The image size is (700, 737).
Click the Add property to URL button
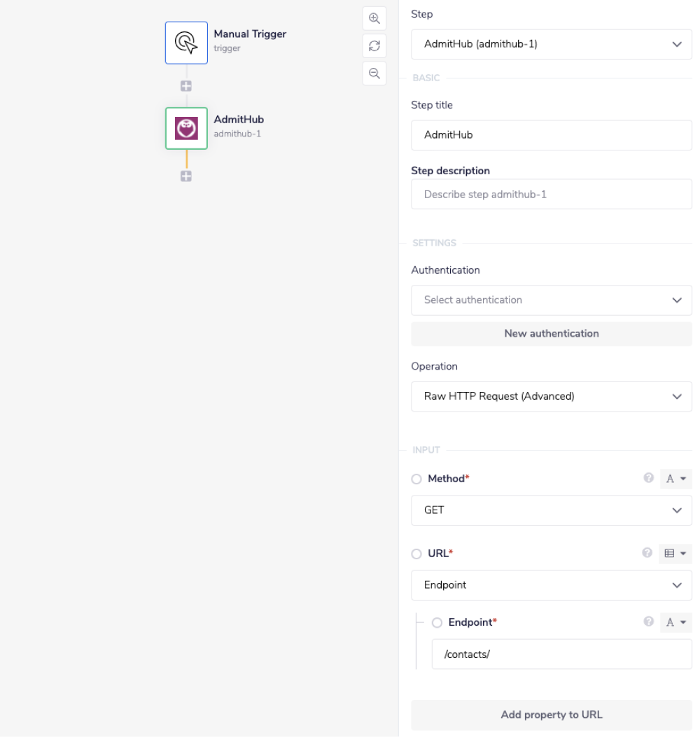(552, 715)
